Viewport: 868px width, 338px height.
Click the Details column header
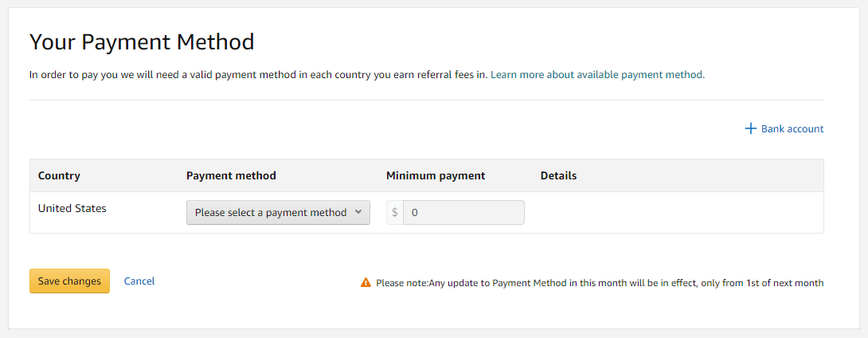pyautogui.click(x=558, y=175)
